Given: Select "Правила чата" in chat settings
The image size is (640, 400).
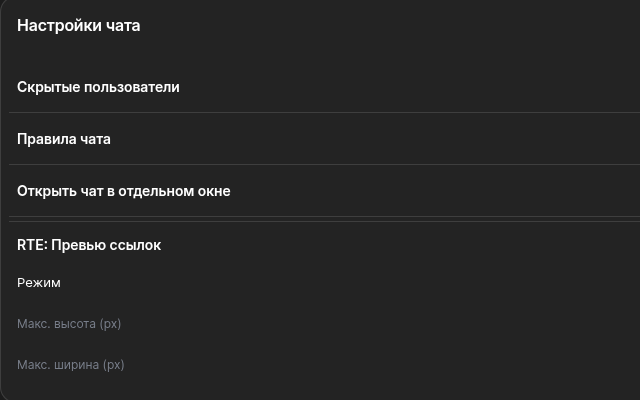Looking at the screenshot, I should [64, 139].
